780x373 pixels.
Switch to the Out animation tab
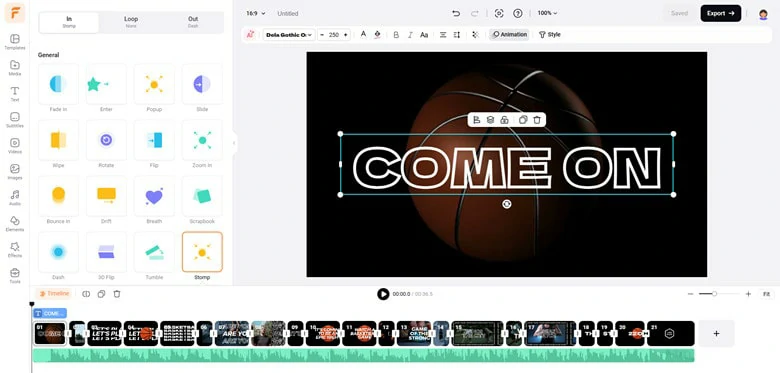pos(193,22)
